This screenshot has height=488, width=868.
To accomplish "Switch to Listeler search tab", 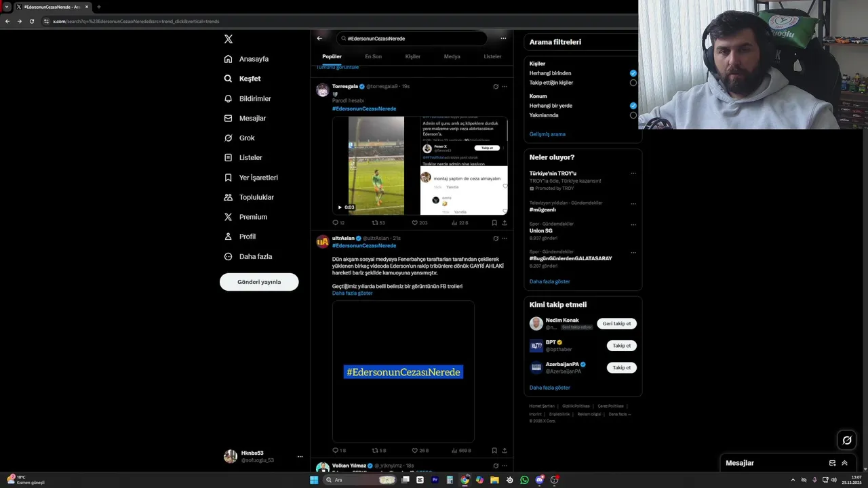I will [x=492, y=57].
